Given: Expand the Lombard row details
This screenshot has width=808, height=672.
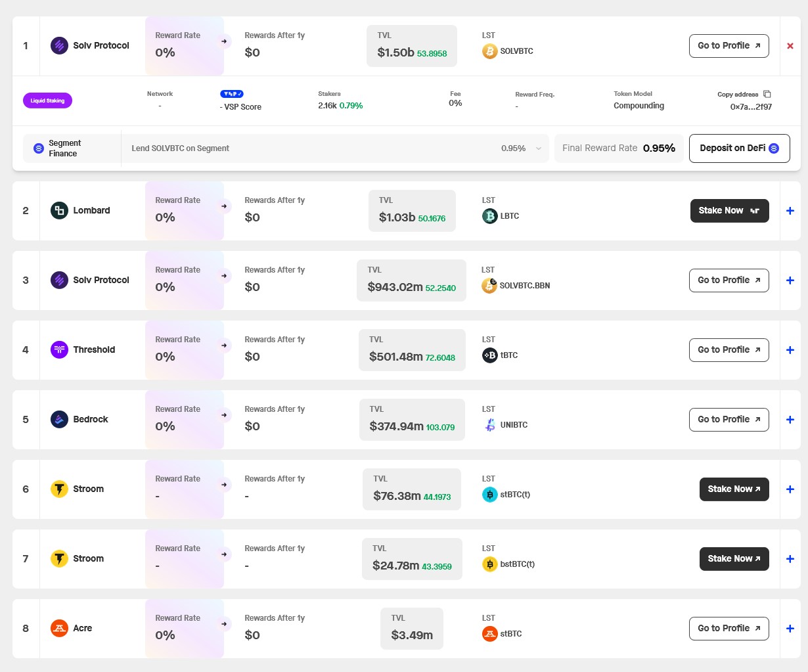Looking at the screenshot, I should click(790, 211).
